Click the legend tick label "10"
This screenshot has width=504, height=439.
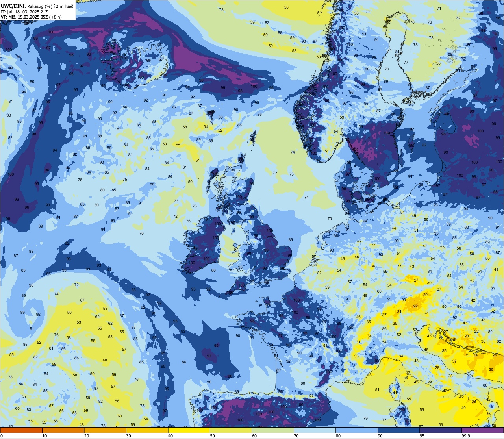click(x=44, y=436)
